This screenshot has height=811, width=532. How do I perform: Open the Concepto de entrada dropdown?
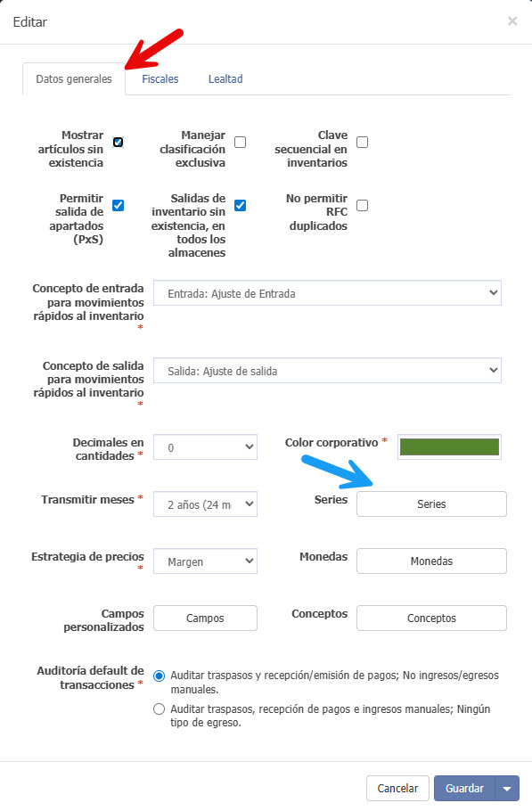click(x=328, y=293)
